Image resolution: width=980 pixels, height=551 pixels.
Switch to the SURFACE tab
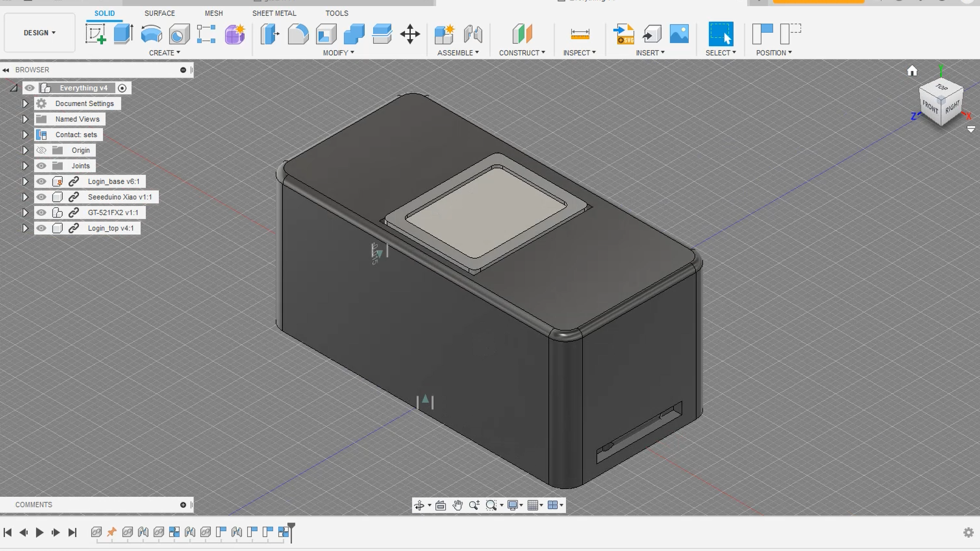(159, 13)
